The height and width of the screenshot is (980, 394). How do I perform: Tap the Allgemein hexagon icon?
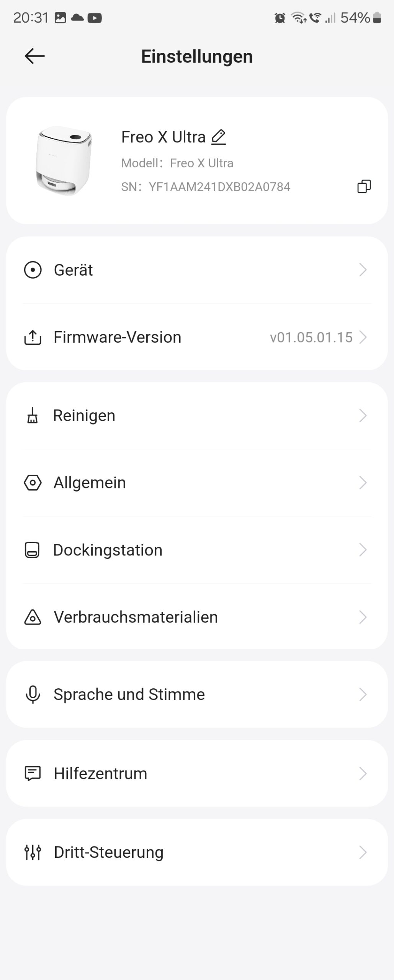[x=33, y=483]
